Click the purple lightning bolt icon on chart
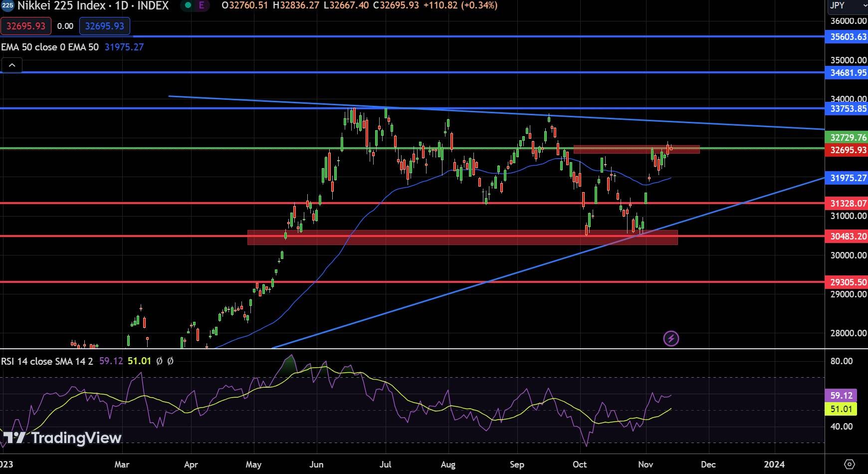Viewport: 868px width, 474px height. tap(671, 339)
